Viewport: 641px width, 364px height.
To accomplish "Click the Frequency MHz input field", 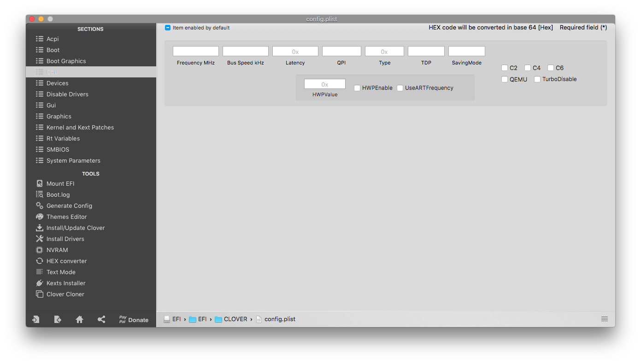I will [196, 51].
